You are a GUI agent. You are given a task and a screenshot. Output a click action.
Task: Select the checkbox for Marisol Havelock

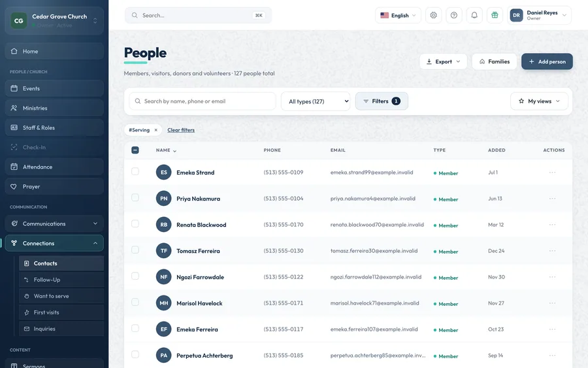pyautogui.click(x=135, y=303)
